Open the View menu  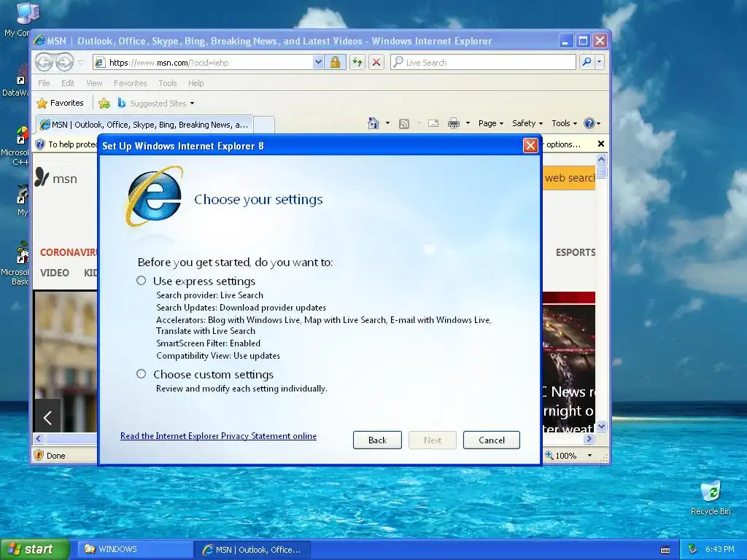pos(94,83)
